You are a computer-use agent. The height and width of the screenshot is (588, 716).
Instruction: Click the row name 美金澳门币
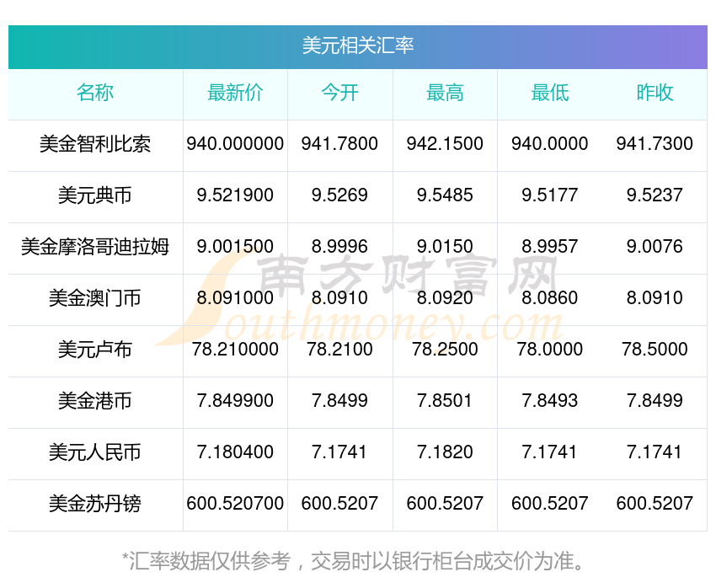tap(95, 298)
